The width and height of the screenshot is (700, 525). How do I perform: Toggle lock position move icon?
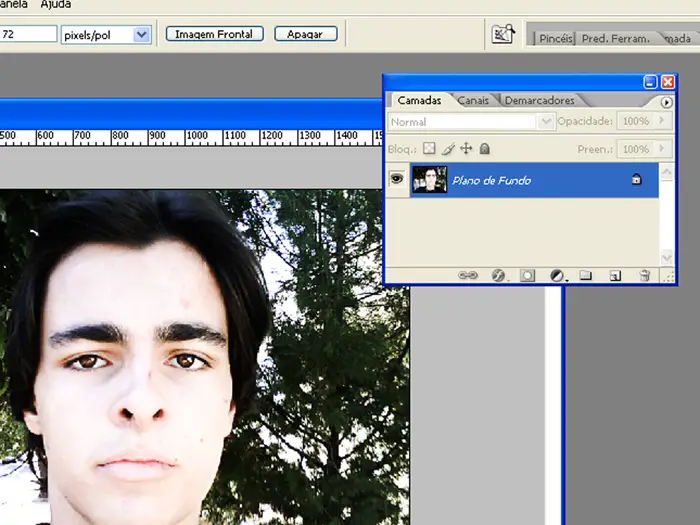(x=466, y=149)
